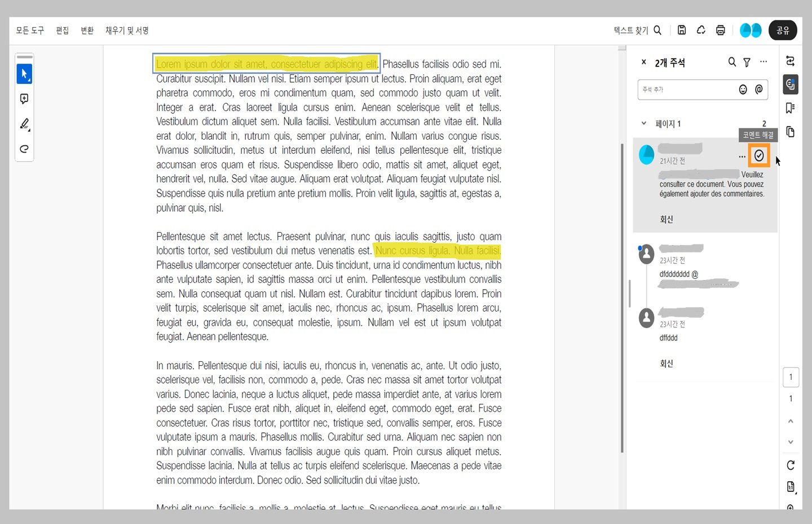Screen dimensions: 812x524
Task: Mention someone with the @ icon
Action: click(758, 89)
